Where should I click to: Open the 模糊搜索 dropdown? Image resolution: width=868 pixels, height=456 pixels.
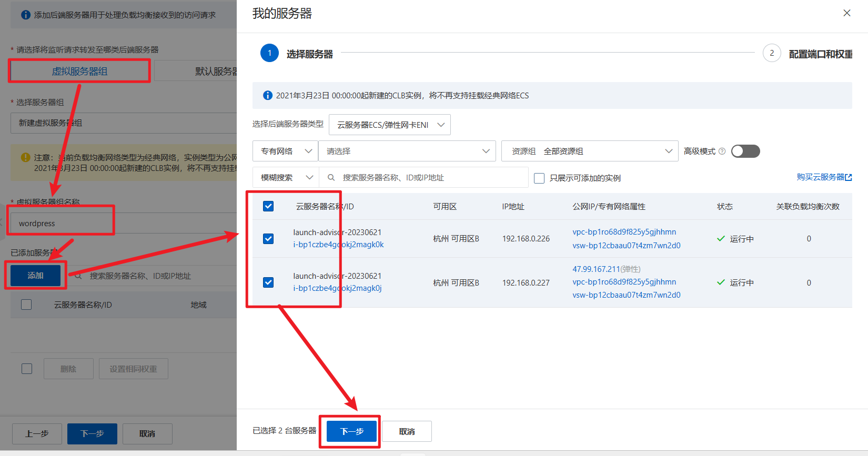[x=286, y=177]
